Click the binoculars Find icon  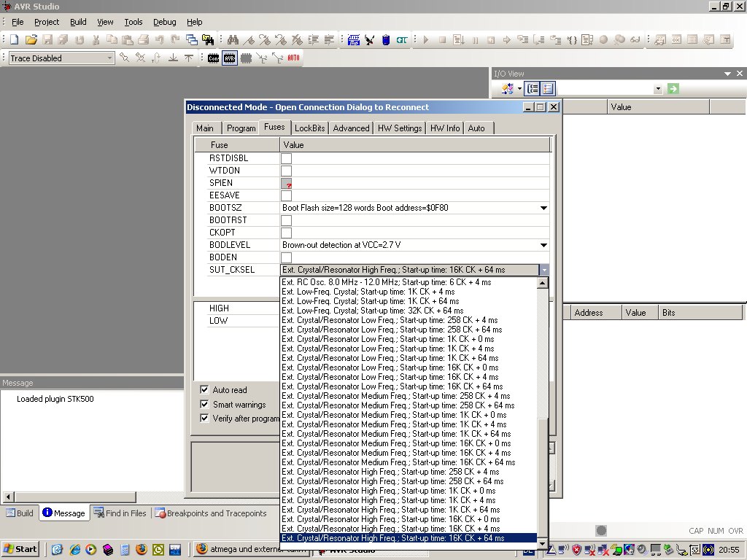click(x=233, y=40)
